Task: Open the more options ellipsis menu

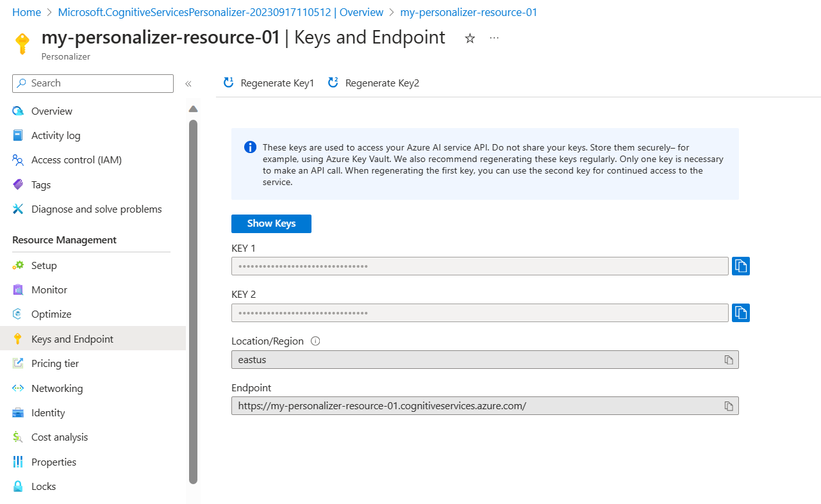Action: (494, 38)
